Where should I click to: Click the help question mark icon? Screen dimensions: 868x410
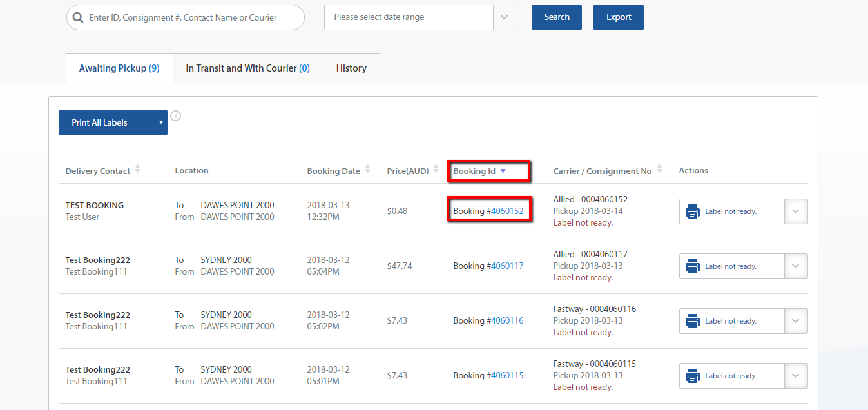(x=175, y=116)
